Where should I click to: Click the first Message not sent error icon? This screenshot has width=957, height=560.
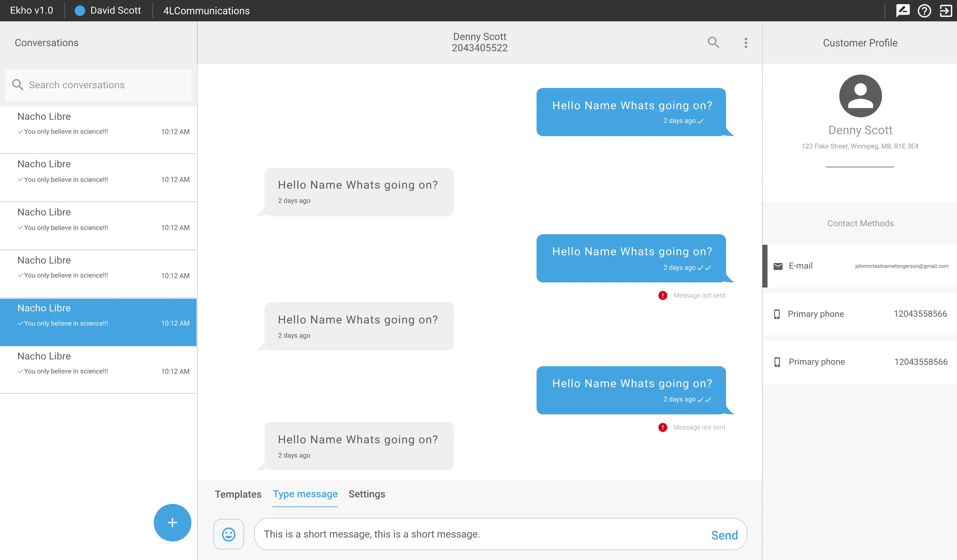pos(663,295)
